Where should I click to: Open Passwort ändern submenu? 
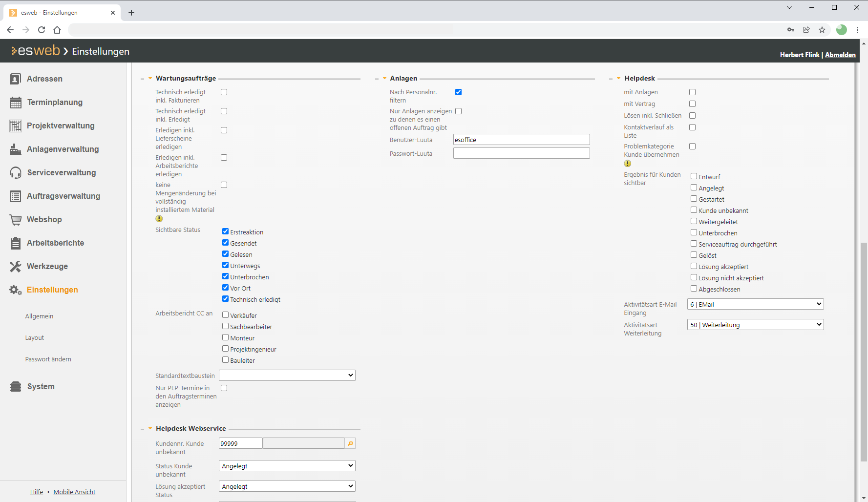tap(48, 359)
